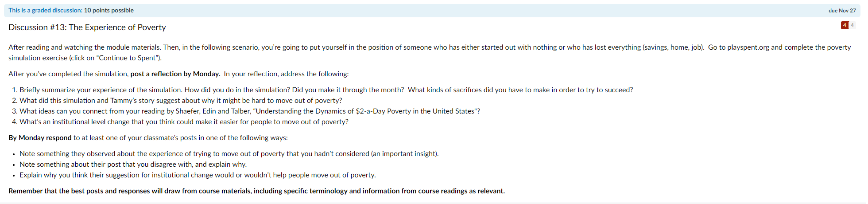The height and width of the screenshot is (204, 868).
Task: Click the 'due Nov 27' date label
Action: coord(842,10)
